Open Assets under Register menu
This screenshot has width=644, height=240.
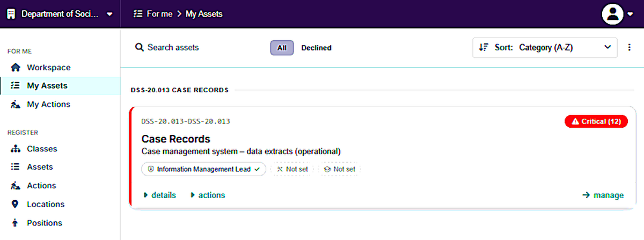pyautogui.click(x=40, y=167)
